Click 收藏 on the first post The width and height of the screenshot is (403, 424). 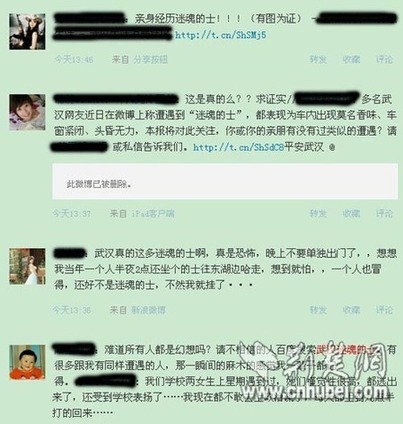coord(351,60)
